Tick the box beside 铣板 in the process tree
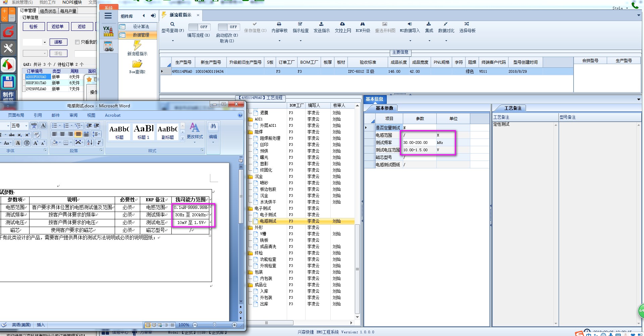Viewport: 644px width, 336px height. [x=256, y=240]
